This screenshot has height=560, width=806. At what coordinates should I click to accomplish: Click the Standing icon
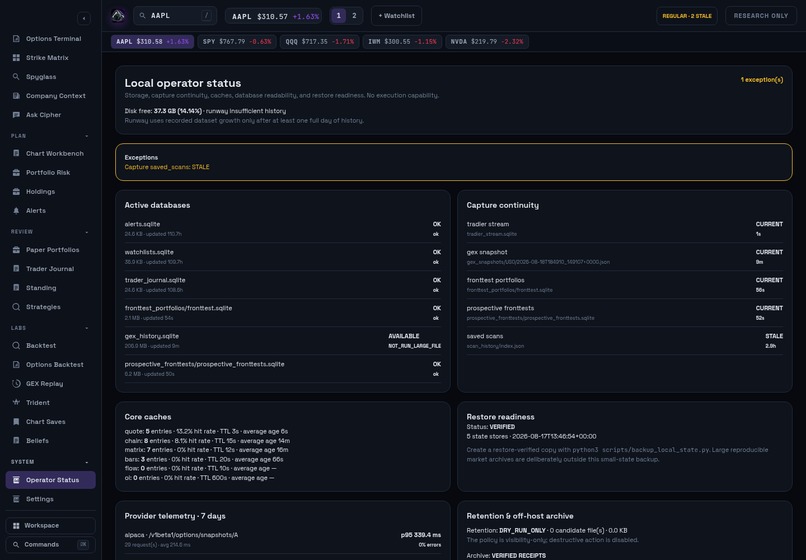(16, 287)
